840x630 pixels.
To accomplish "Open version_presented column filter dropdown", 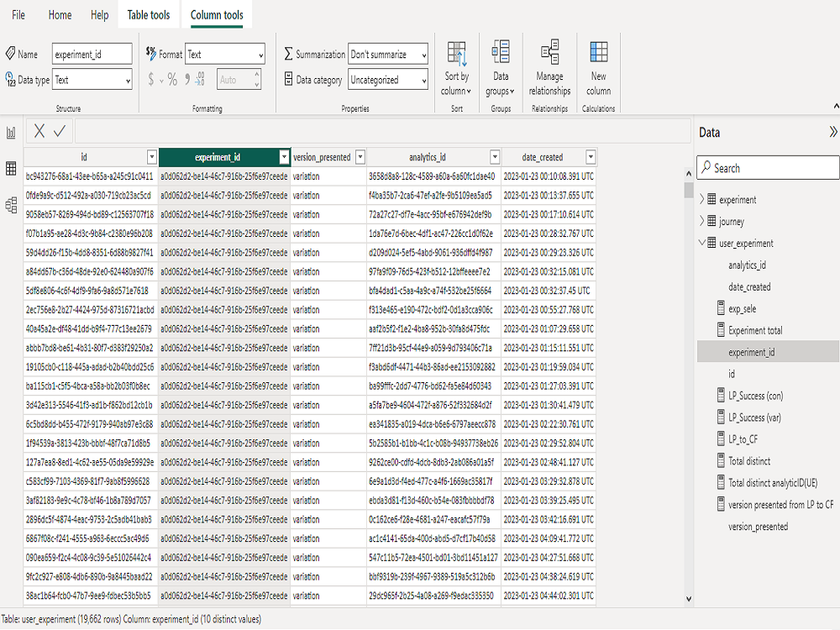I will pyautogui.click(x=360, y=157).
